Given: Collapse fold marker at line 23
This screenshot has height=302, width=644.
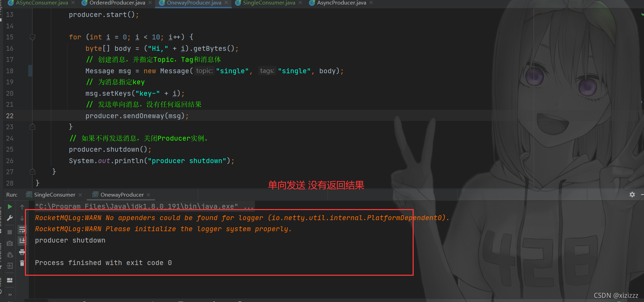Looking at the screenshot, I should coord(33,127).
